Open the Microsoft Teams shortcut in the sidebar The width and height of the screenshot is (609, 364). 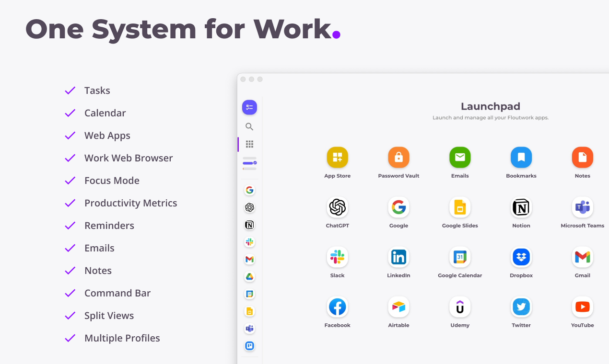click(x=249, y=328)
